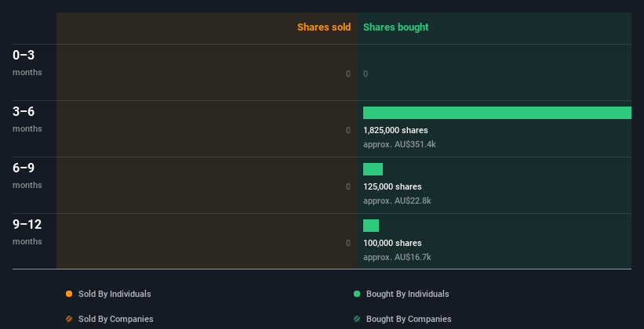The width and height of the screenshot is (644, 329).
Task: Click the shares bought 0 in 0–3 months row
Action: pos(366,74)
